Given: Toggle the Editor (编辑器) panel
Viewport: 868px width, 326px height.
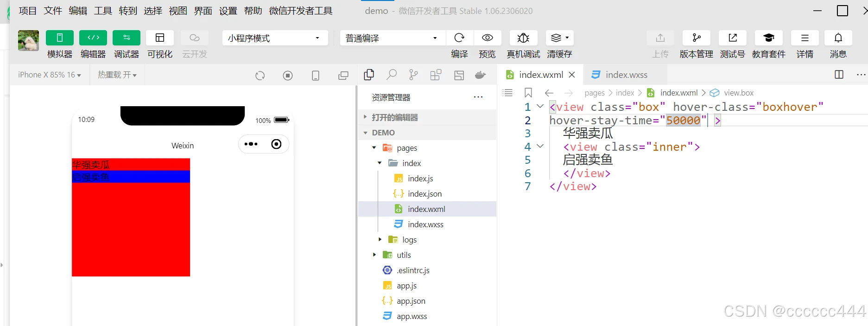Looking at the screenshot, I should 93,38.
